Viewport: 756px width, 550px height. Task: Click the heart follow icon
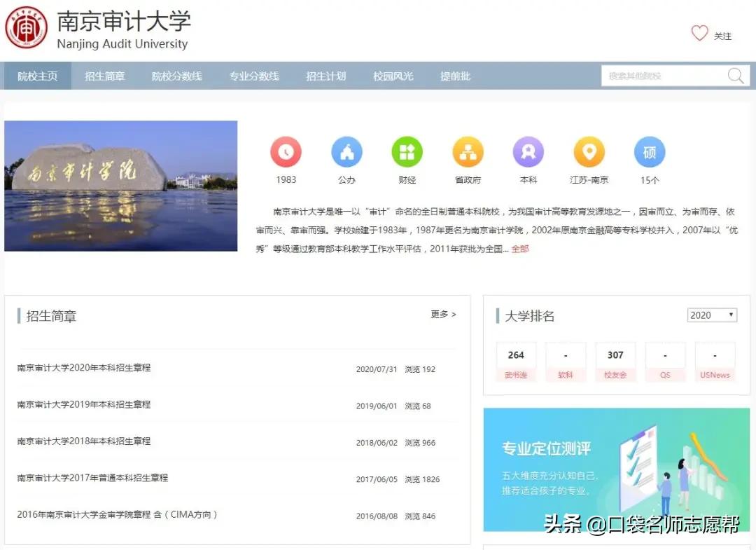(699, 34)
